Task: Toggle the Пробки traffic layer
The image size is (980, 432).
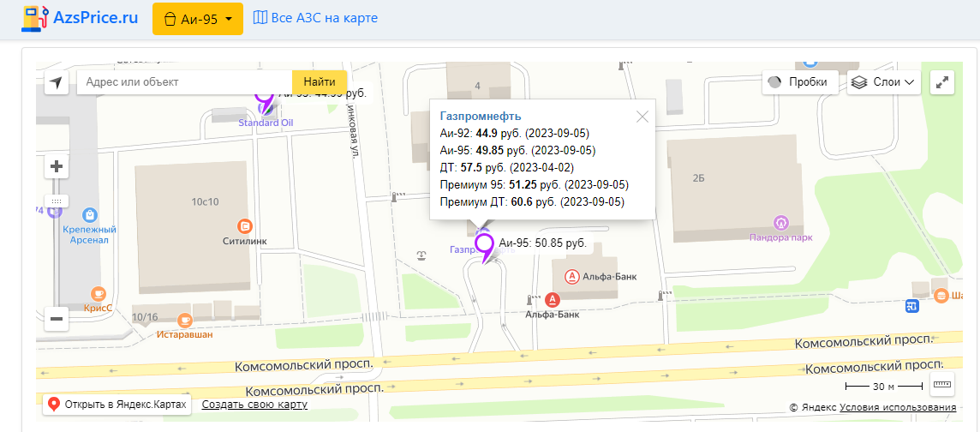Action: coord(800,82)
